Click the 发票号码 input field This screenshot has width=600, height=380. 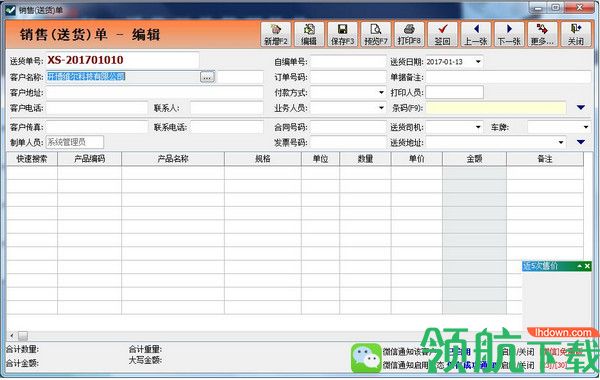(x=348, y=142)
